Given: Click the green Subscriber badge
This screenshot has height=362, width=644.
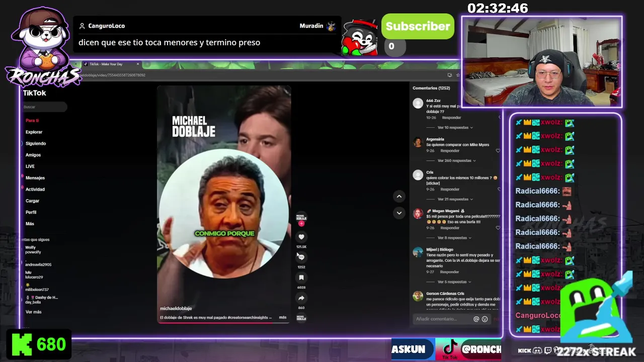Looking at the screenshot, I should coord(418,26).
